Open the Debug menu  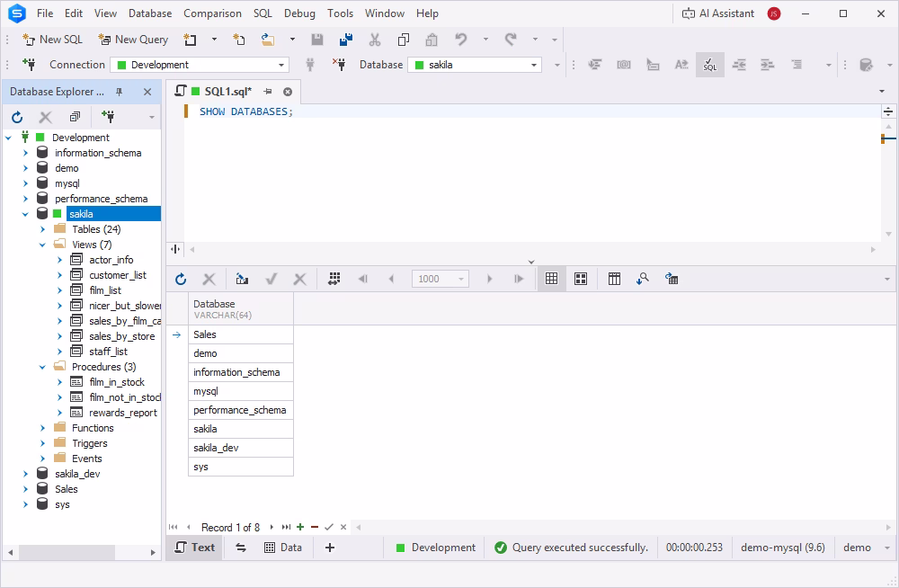click(x=300, y=13)
